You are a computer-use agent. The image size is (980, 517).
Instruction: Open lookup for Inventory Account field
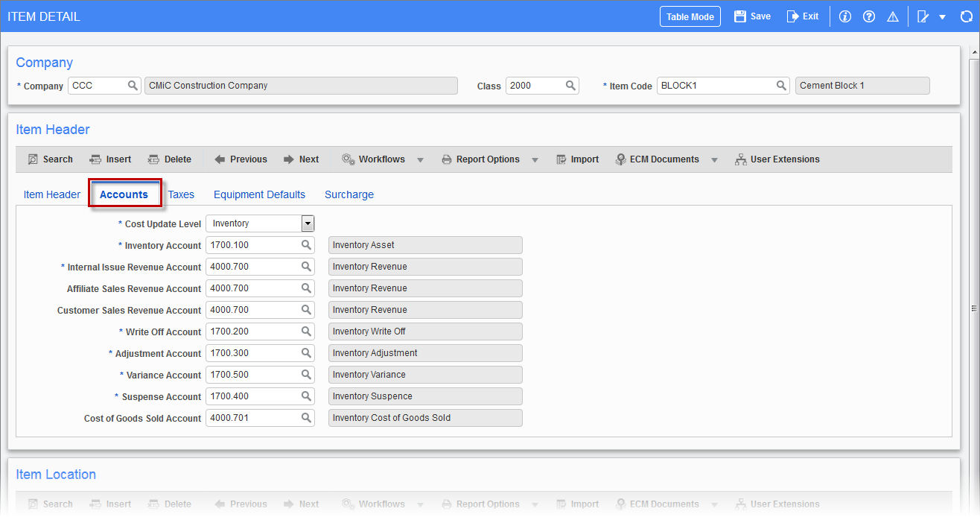306,245
